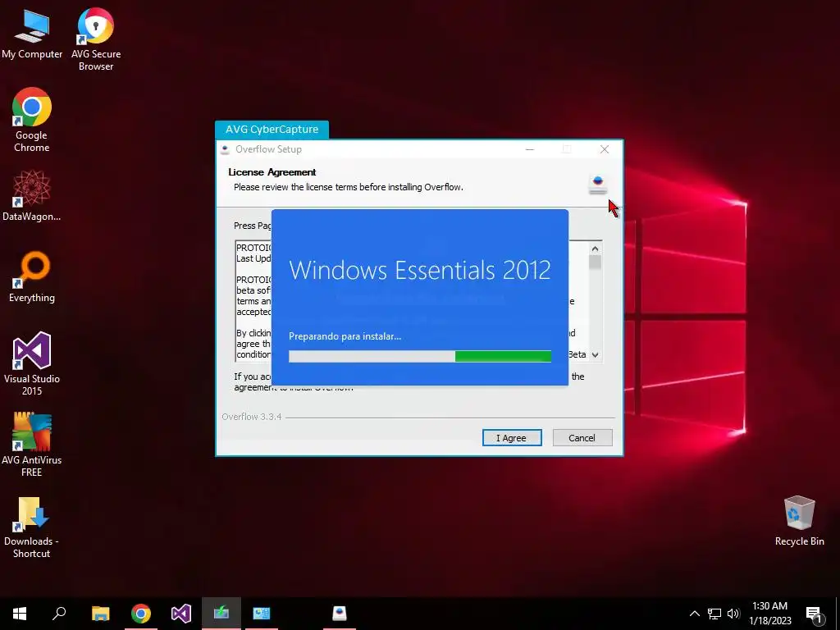The image size is (840, 630).
Task: Open the DataWagon desktop shortcut
Action: (32, 195)
